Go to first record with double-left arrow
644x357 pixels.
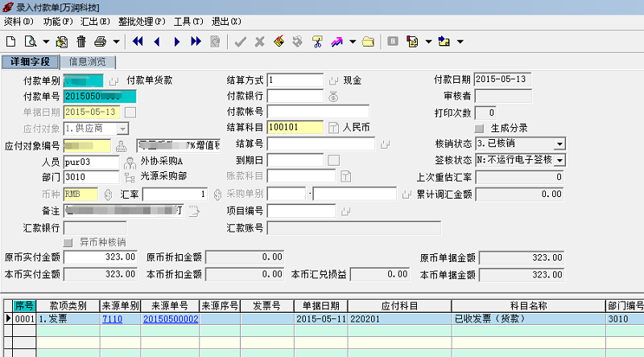(x=138, y=42)
